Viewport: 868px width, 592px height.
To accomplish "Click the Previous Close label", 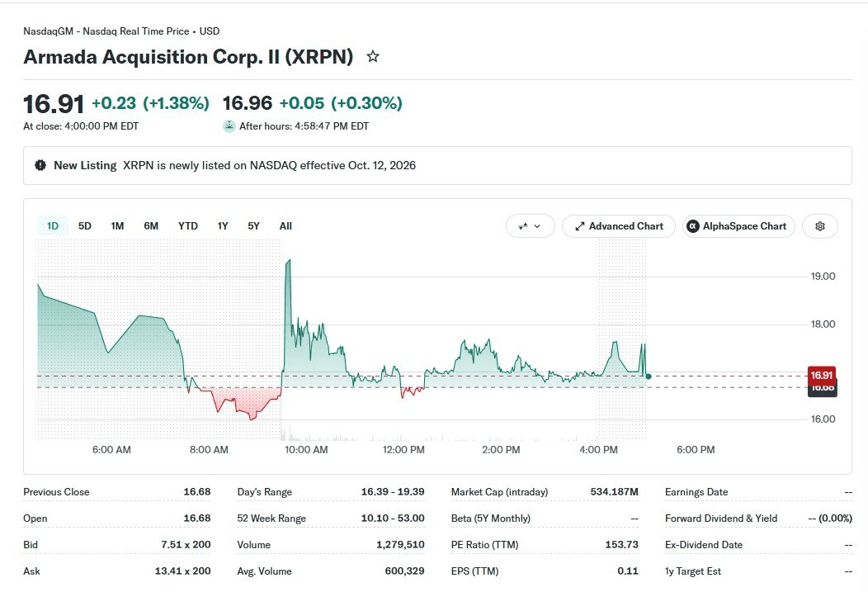I will pos(56,492).
